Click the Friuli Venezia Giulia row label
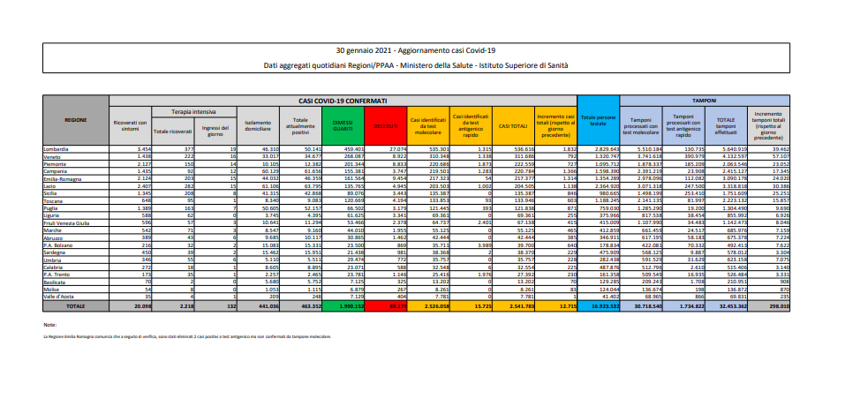This screenshot has width=868, height=414. click(x=64, y=225)
